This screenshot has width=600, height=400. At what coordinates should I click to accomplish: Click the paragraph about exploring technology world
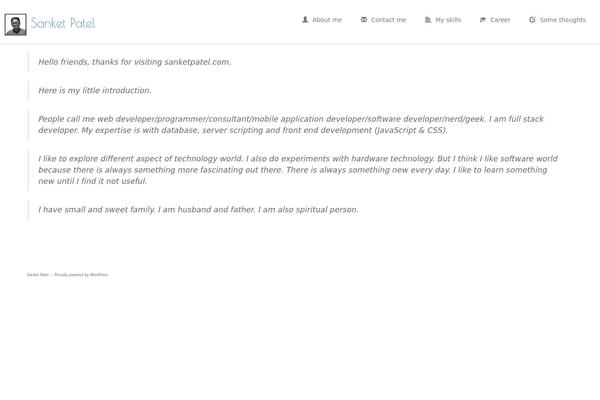pyautogui.click(x=298, y=170)
